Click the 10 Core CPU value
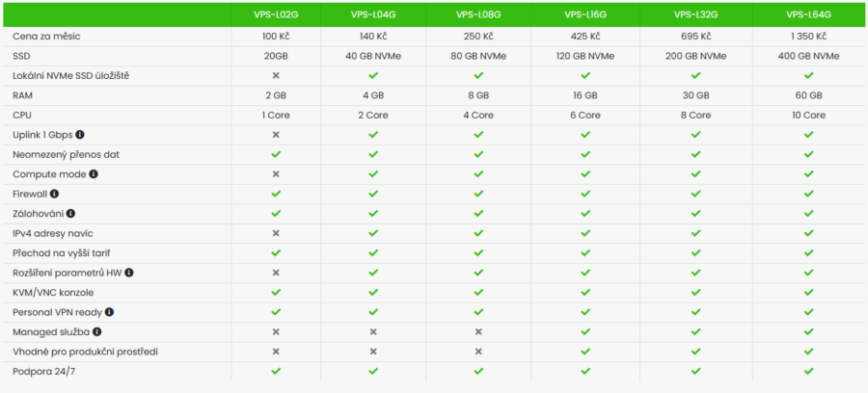 809,115
